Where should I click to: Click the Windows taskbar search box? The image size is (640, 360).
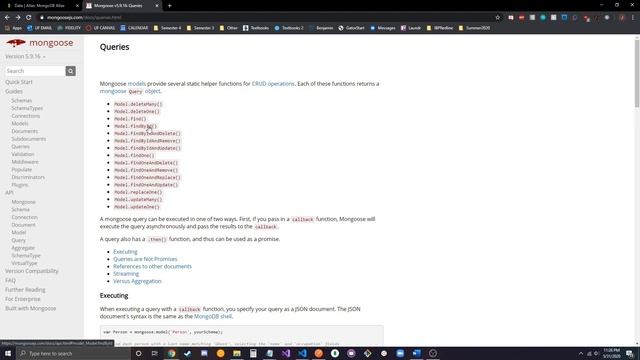pos(73,353)
